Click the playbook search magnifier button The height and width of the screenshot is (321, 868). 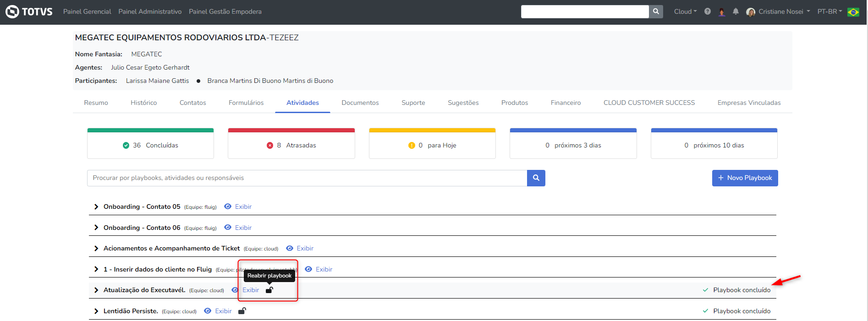(536, 178)
